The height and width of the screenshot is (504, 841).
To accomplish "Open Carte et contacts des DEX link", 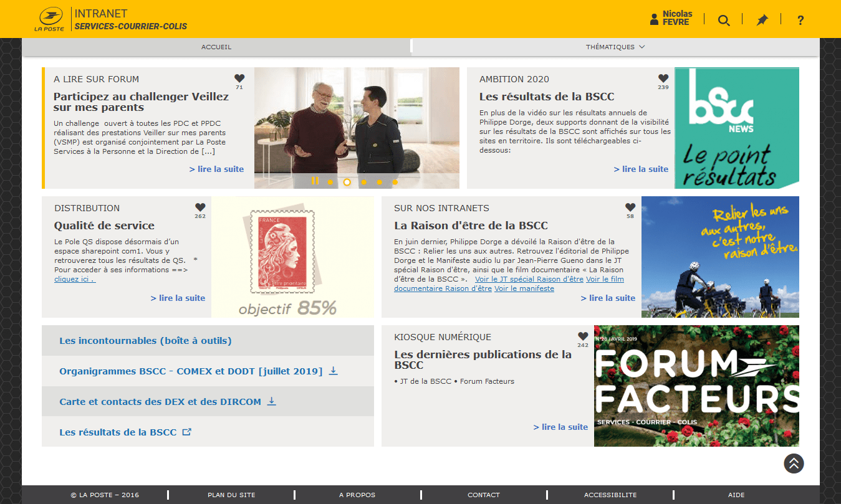I will (x=160, y=402).
